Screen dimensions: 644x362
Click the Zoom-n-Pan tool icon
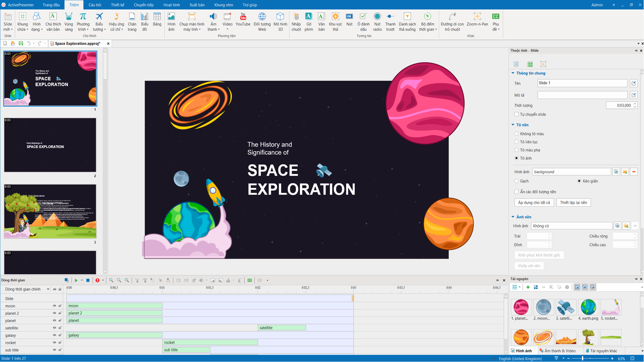click(x=477, y=16)
